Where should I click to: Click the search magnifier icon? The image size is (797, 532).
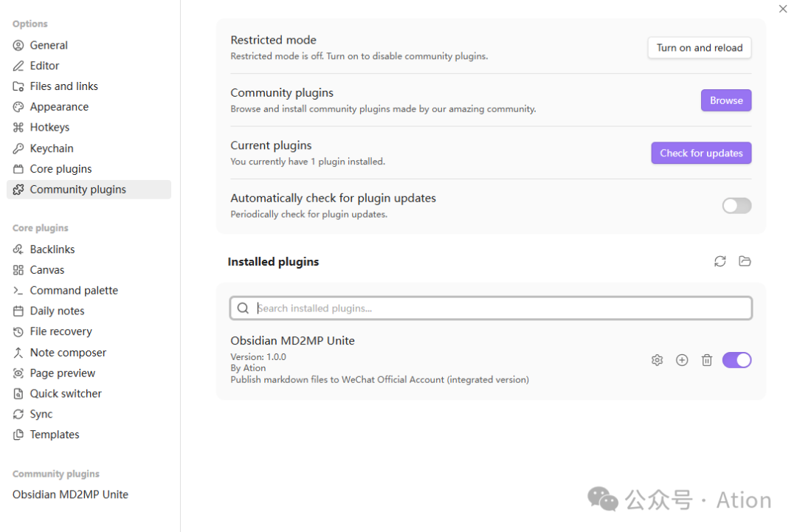(243, 308)
